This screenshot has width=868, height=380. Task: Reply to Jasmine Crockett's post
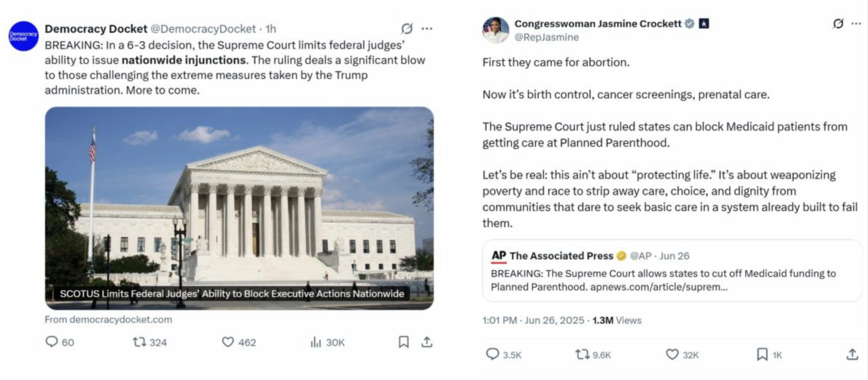pos(492,354)
